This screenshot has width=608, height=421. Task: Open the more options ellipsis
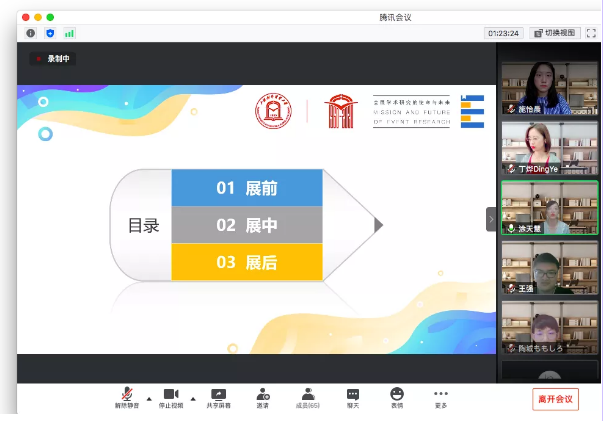(441, 395)
